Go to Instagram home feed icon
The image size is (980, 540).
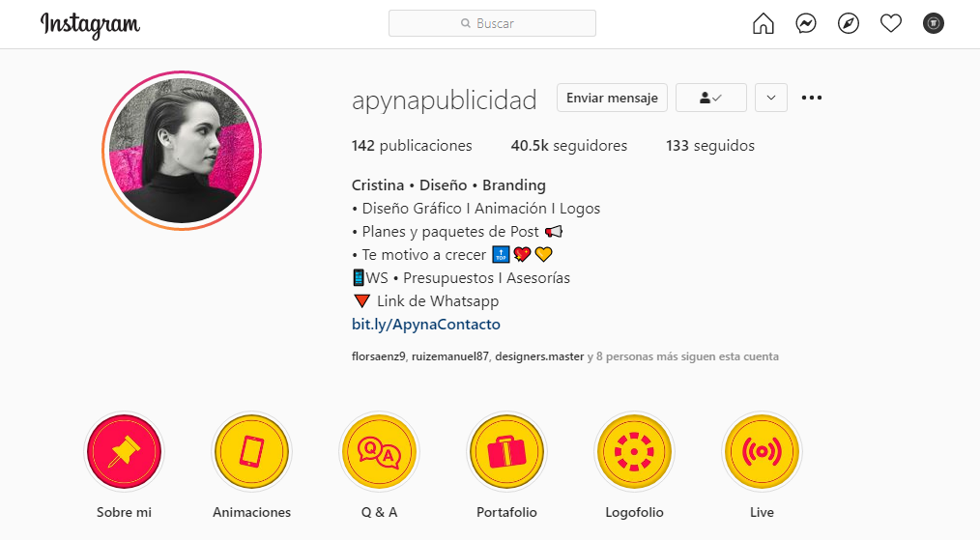point(764,24)
